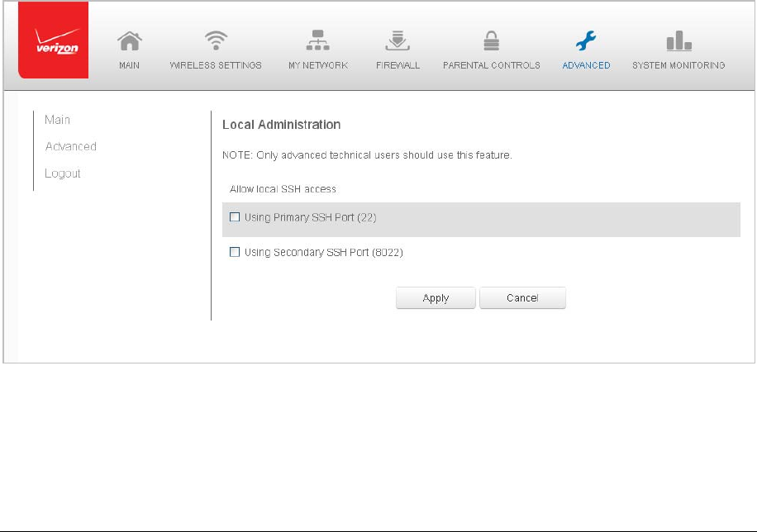Open the Wireless Settings wifi icon
This screenshot has width=757, height=532.
click(x=216, y=40)
